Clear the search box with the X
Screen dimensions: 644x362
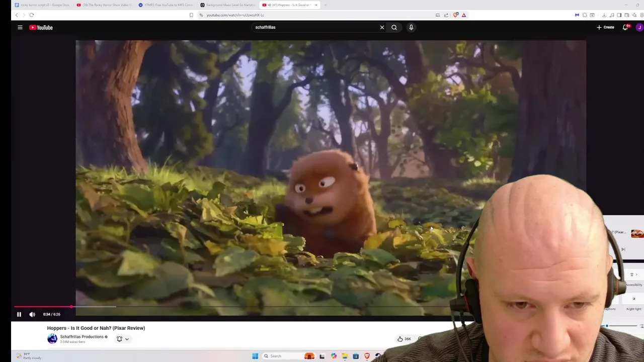(382, 27)
